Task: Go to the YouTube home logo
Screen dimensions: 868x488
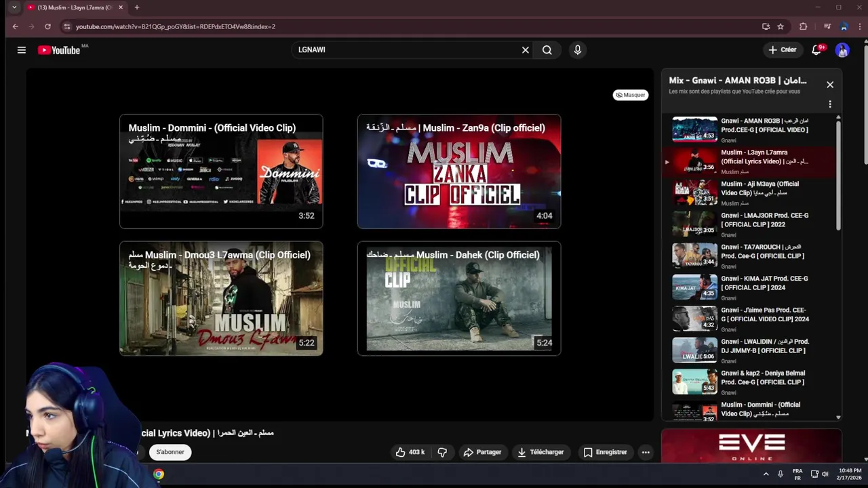Action: coord(59,49)
